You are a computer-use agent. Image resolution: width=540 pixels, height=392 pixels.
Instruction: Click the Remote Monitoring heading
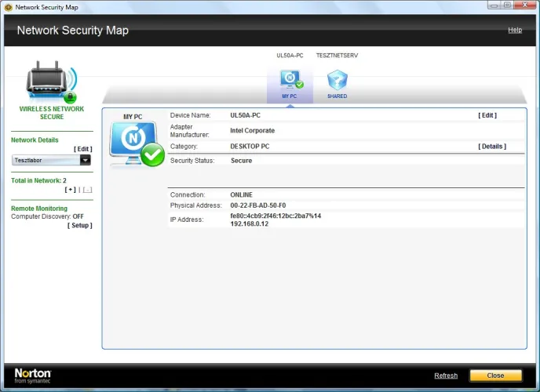point(39,209)
